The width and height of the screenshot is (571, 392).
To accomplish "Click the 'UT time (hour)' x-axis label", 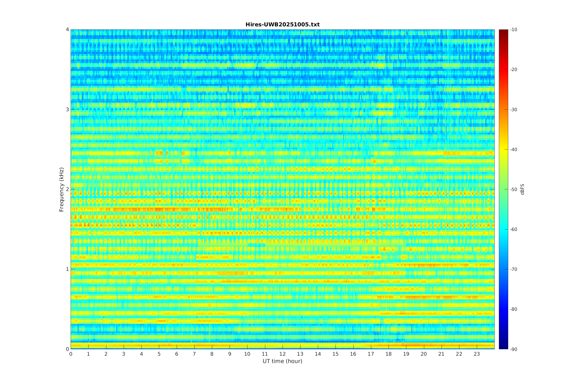I will coord(282,361).
